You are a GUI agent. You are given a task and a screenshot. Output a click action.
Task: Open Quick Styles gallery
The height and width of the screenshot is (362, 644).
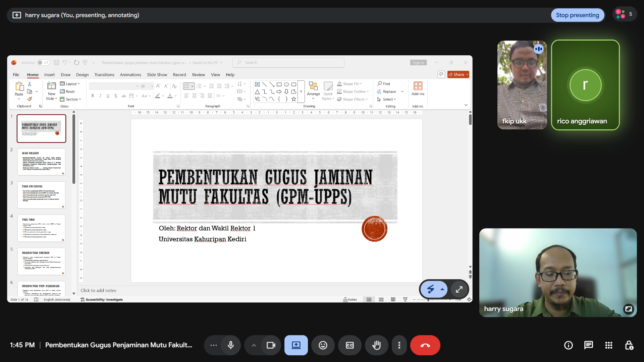pos(328,90)
